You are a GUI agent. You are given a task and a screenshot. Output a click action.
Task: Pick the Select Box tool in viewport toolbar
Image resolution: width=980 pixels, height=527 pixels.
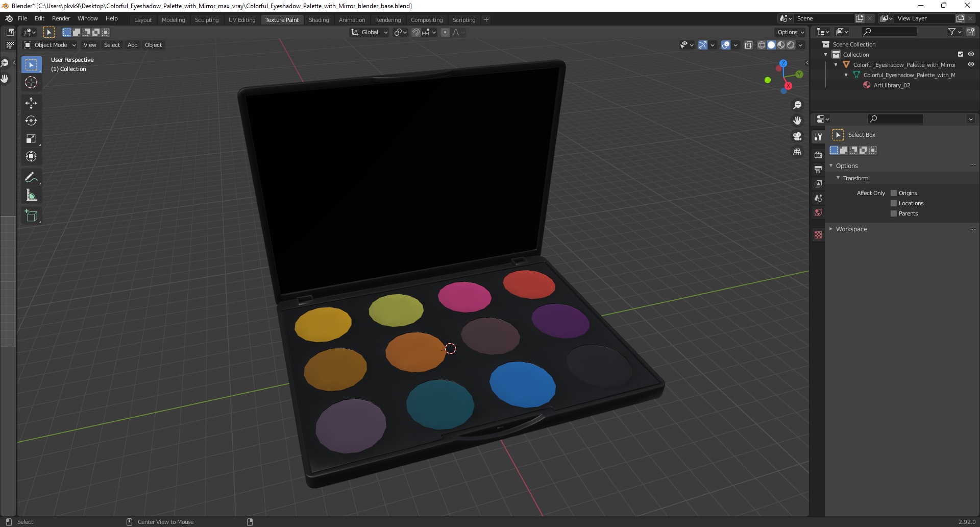tap(31, 65)
